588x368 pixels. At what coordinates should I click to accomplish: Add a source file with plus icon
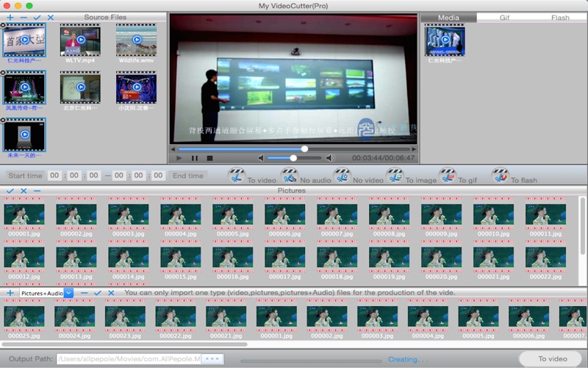[x=10, y=17]
